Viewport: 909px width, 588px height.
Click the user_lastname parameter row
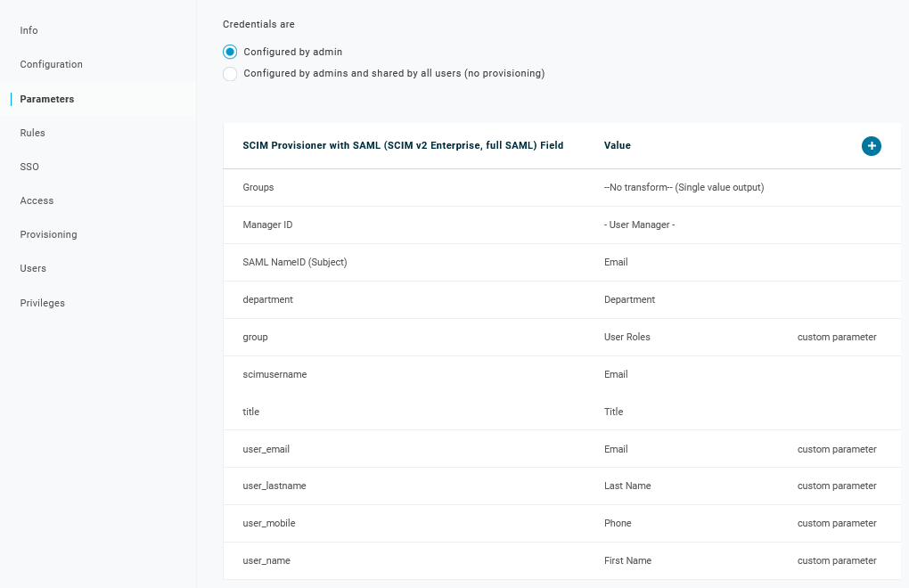point(274,486)
